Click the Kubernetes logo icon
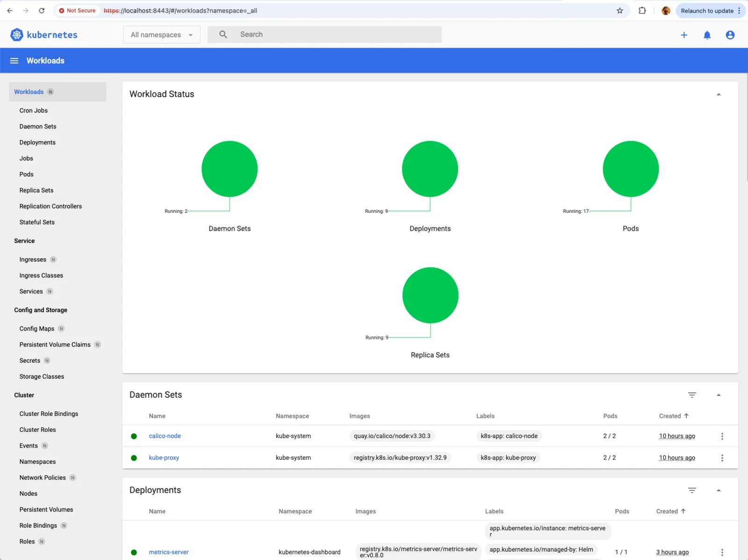This screenshot has width=748, height=560. [17, 35]
